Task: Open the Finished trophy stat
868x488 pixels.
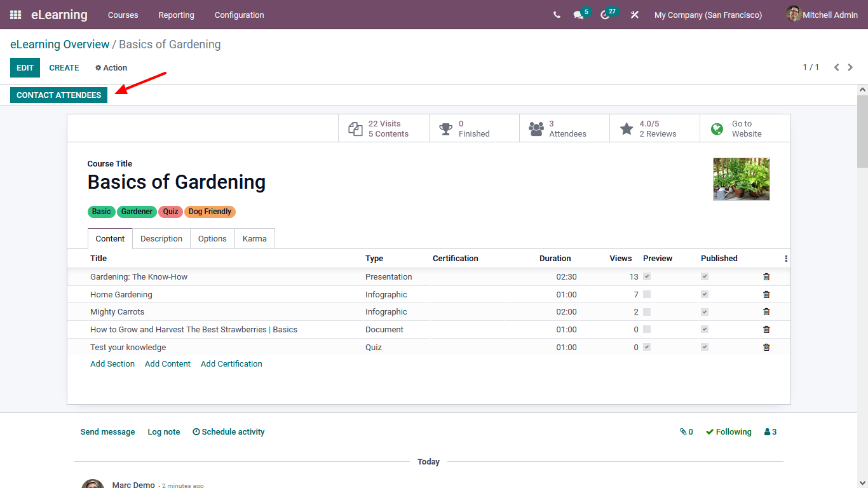Action: click(x=474, y=128)
